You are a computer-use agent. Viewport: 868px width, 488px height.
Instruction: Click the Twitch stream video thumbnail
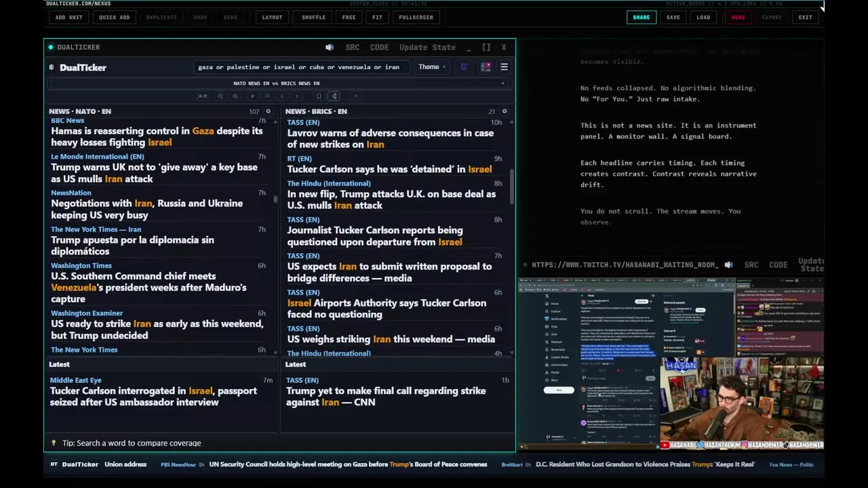(x=671, y=363)
